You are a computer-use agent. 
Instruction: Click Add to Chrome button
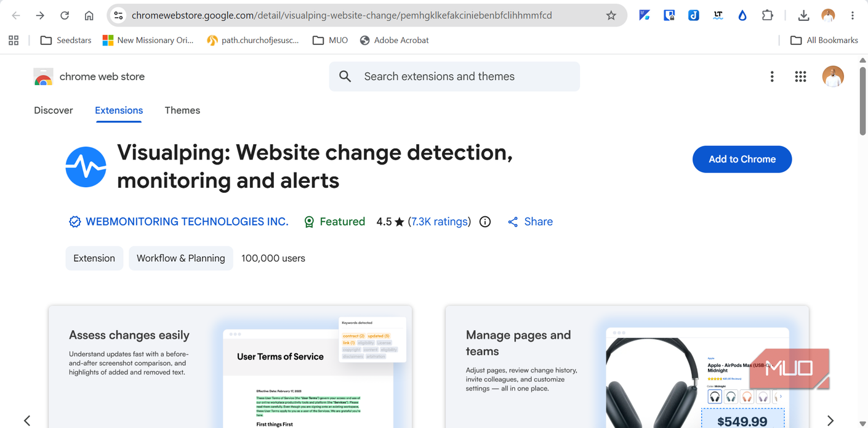click(x=742, y=159)
